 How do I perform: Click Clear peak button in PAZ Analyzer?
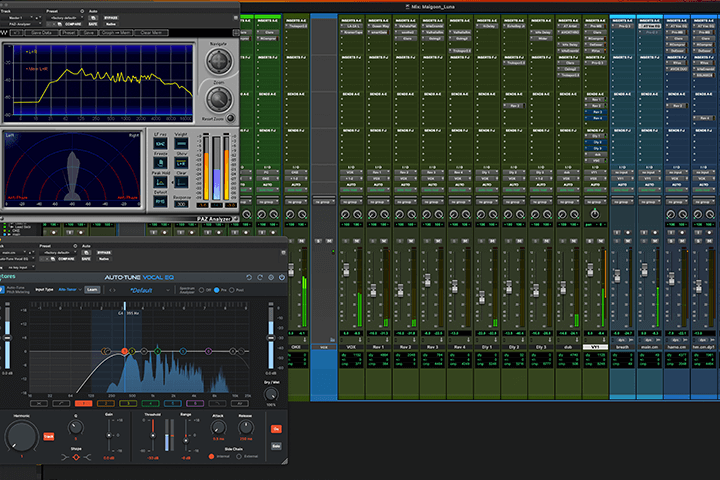pos(181,182)
